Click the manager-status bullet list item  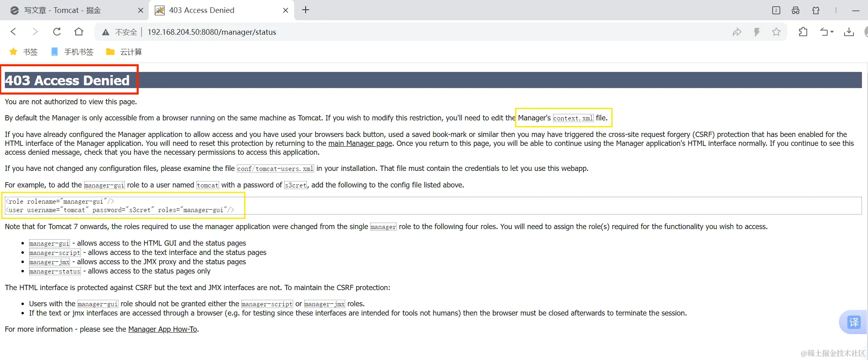pos(120,271)
